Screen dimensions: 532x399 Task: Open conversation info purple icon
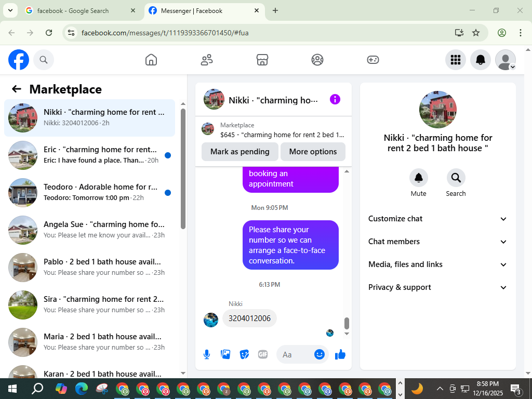click(335, 99)
